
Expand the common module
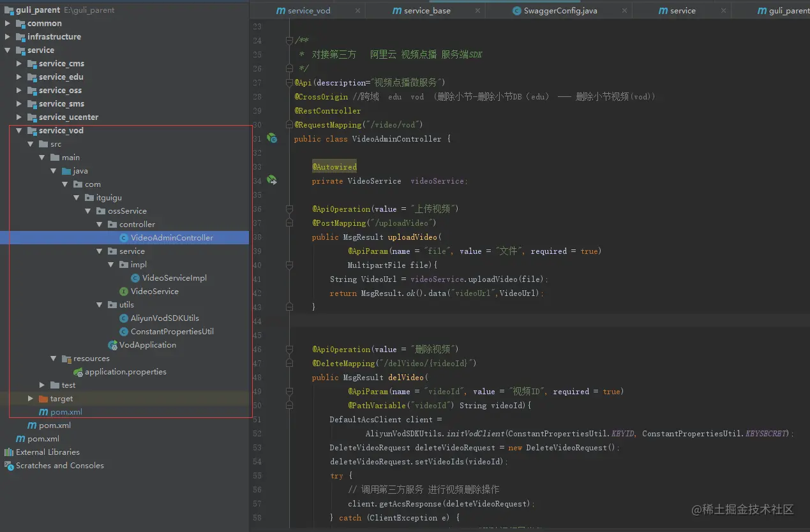[x=8, y=23]
